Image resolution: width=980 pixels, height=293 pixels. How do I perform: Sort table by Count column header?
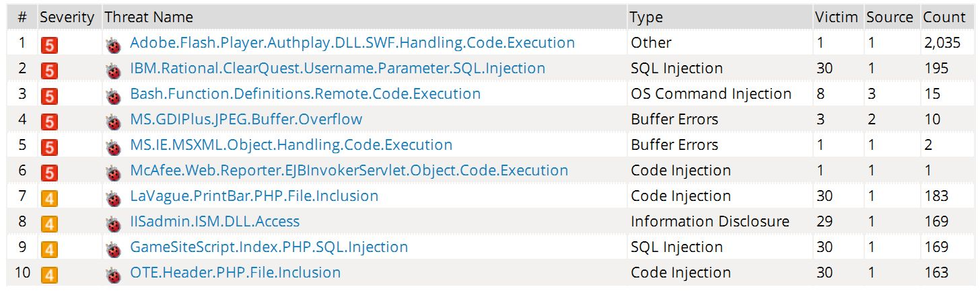944,17
